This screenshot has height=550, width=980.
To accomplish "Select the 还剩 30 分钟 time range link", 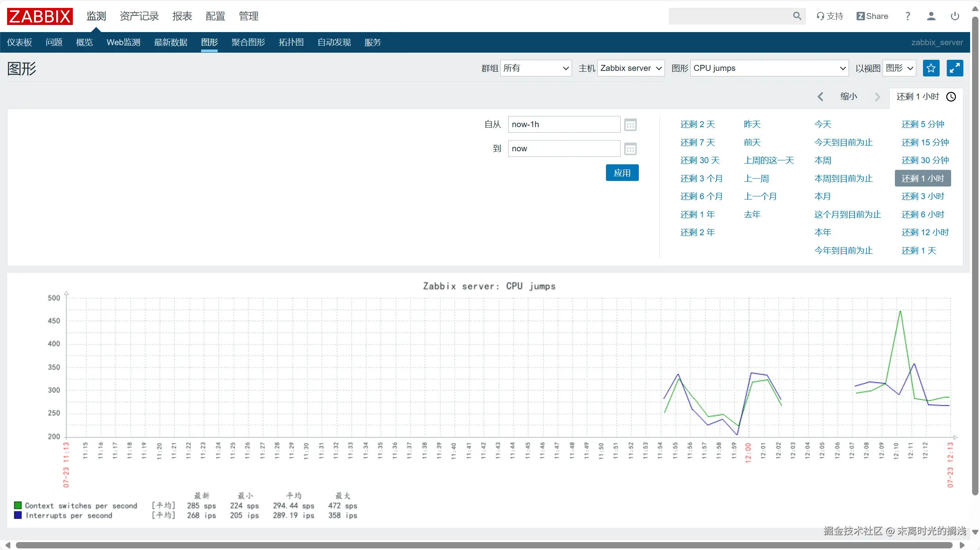I will coord(925,160).
